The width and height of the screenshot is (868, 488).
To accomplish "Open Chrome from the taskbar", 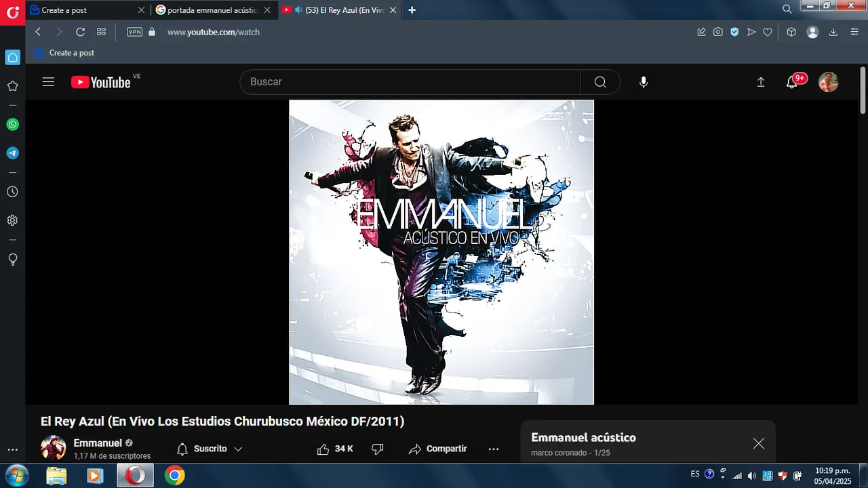I will click(175, 476).
